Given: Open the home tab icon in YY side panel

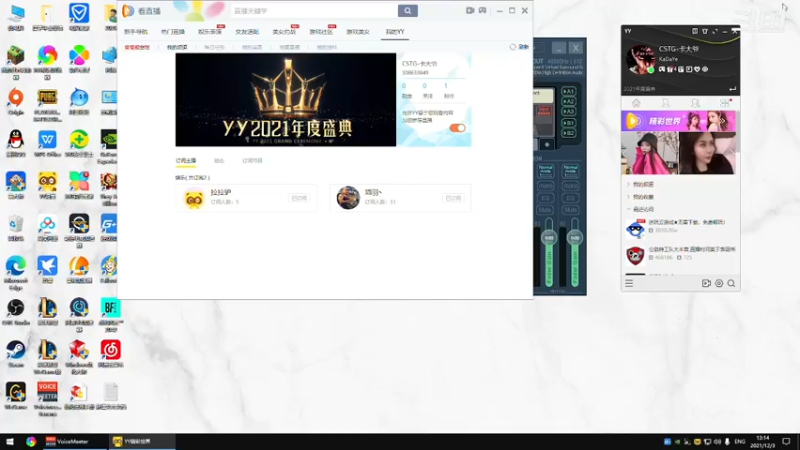Looking at the screenshot, I should click(x=636, y=103).
